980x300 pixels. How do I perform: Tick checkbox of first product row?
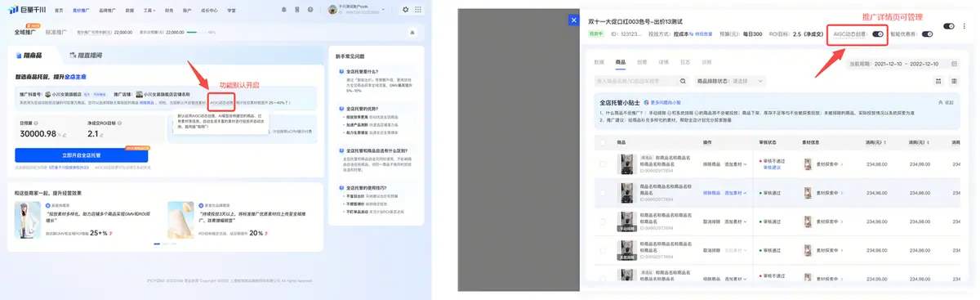pyautogui.click(x=603, y=164)
